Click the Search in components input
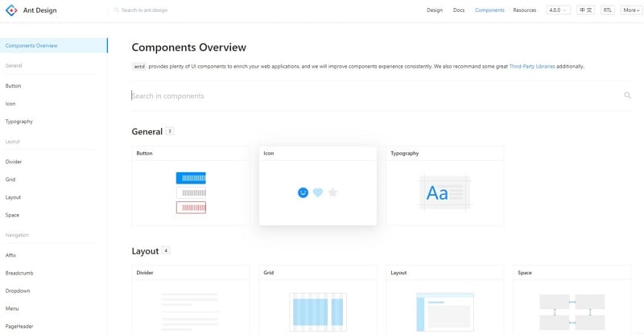This screenshot has width=644, height=334. [x=376, y=96]
